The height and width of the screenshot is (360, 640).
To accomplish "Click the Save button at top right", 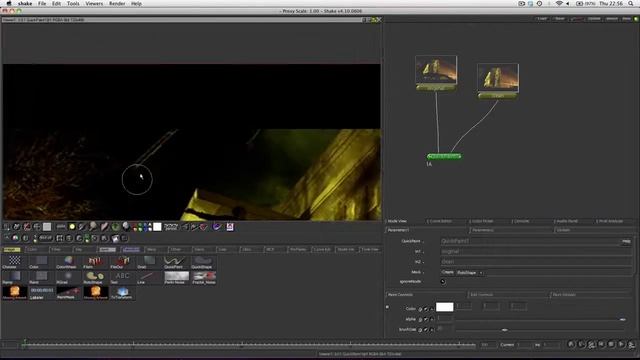I will pos(560,19).
